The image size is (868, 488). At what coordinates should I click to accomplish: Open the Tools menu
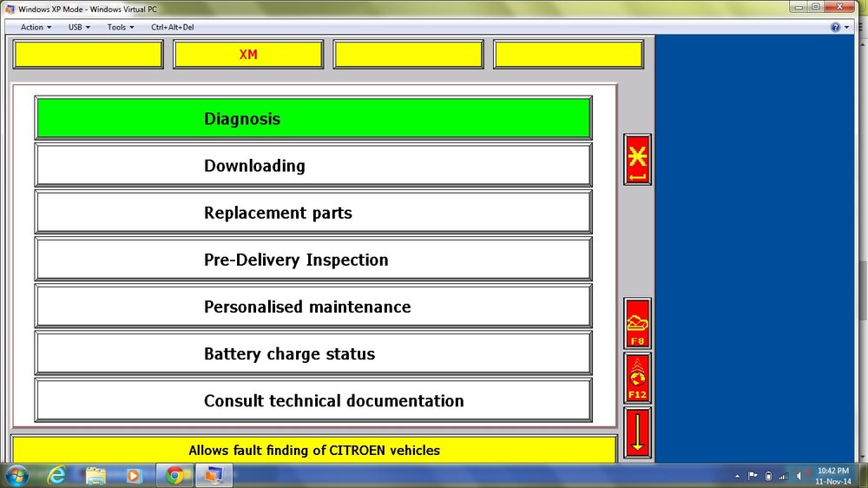pyautogui.click(x=120, y=27)
